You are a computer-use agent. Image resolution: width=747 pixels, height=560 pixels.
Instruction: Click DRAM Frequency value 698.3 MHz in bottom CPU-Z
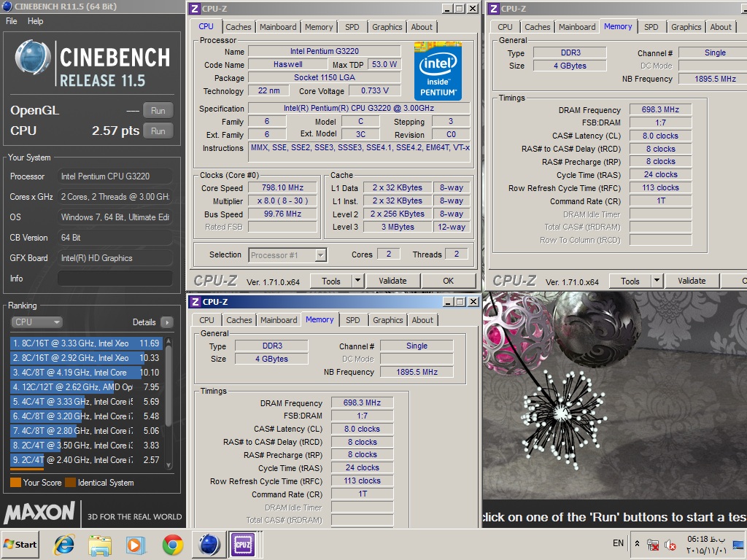pos(362,402)
